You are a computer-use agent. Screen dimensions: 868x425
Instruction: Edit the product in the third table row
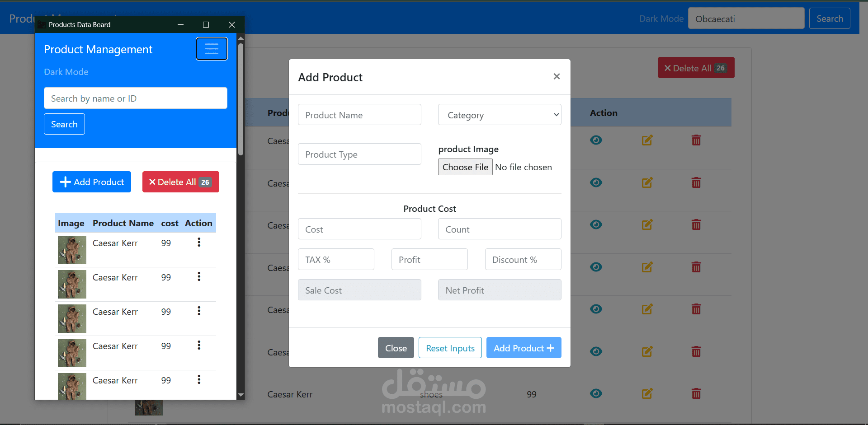[647, 224]
